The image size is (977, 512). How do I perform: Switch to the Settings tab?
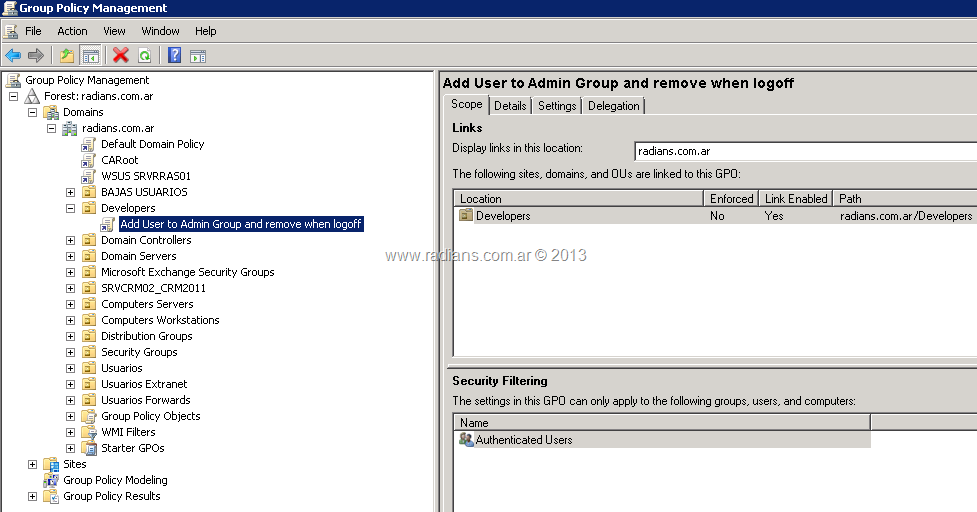[557, 106]
